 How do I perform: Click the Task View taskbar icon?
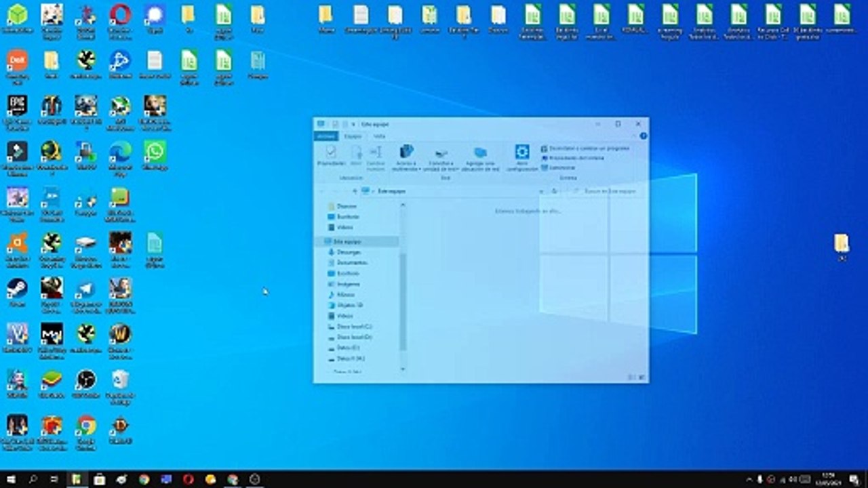pyautogui.click(x=54, y=479)
